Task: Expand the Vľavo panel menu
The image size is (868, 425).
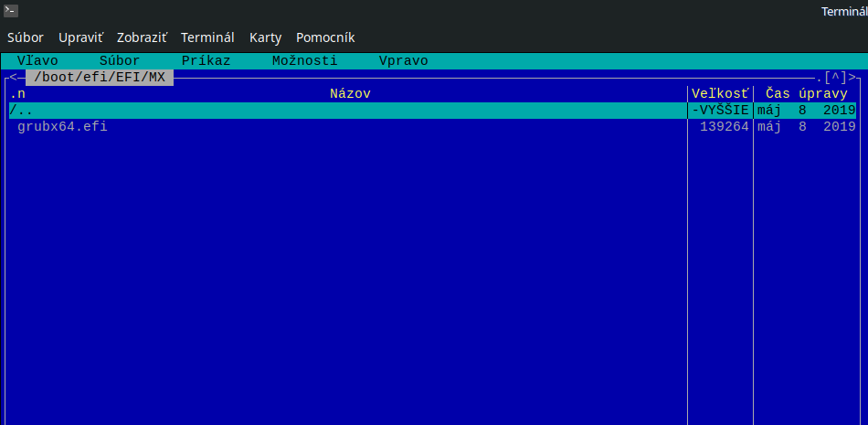Action: click(37, 61)
